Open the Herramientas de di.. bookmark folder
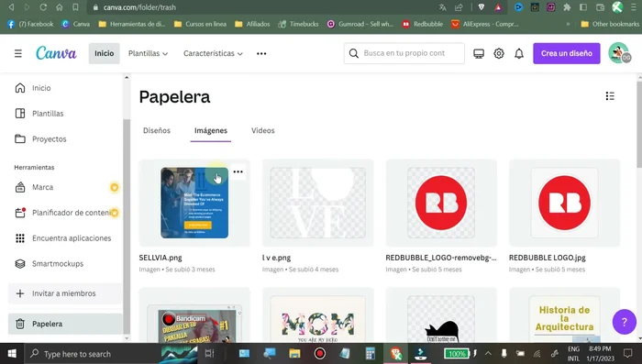642x364 pixels. (x=131, y=24)
